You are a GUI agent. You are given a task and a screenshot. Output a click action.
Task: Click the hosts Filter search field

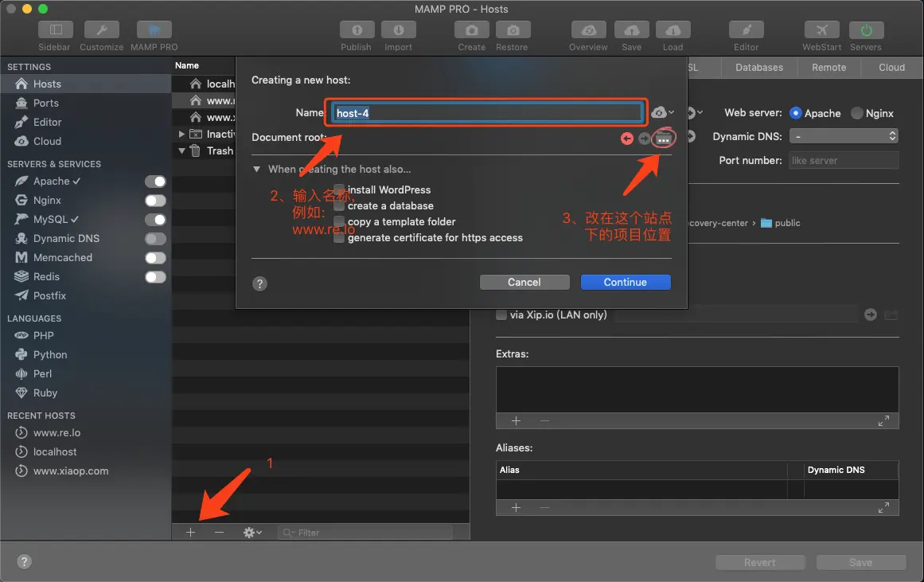click(365, 533)
